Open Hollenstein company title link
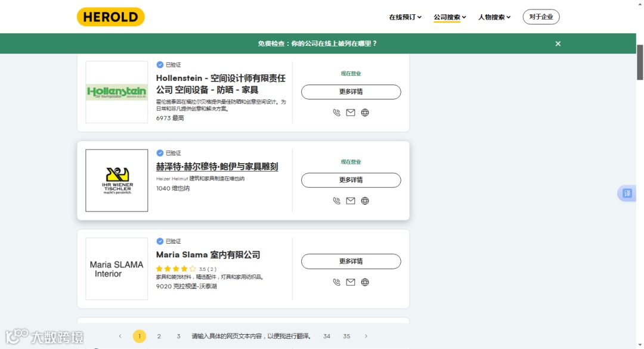Screen dimensions: 644x349 tap(221, 83)
